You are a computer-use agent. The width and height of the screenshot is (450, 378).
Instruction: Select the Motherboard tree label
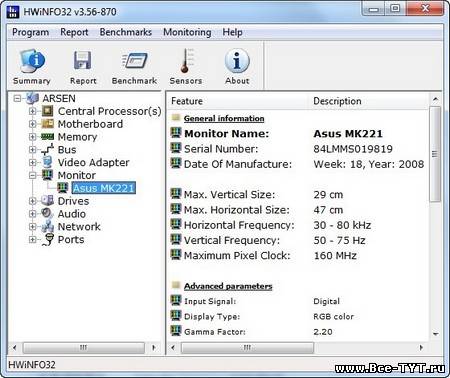click(x=90, y=124)
